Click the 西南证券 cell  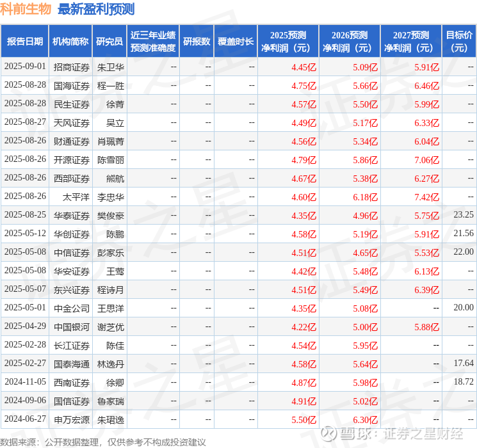point(72,383)
